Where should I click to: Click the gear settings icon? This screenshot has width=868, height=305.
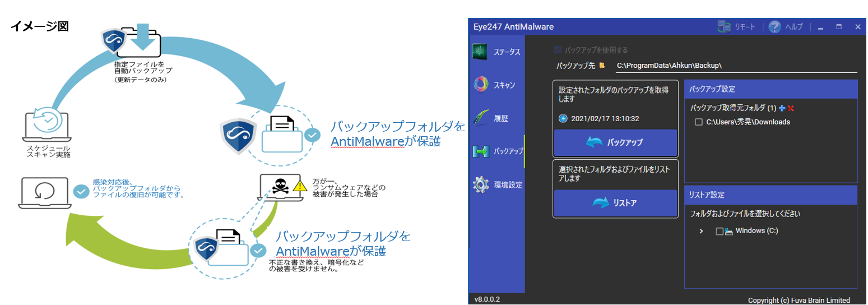click(x=481, y=184)
